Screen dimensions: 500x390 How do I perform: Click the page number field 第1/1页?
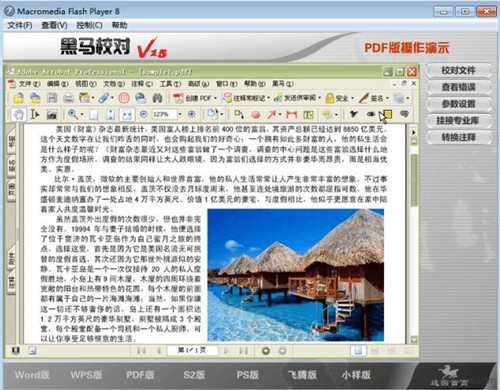tap(192, 350)
